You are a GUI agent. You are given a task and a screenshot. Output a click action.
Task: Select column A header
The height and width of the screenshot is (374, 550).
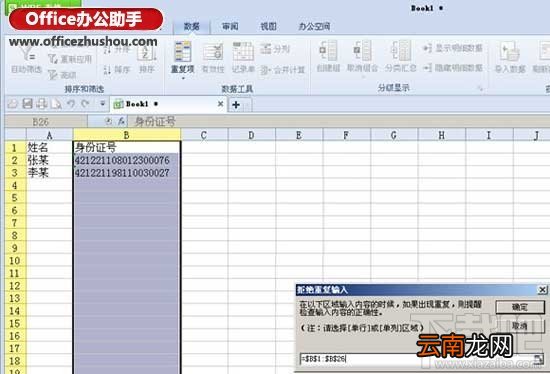[x=49, y=135]
